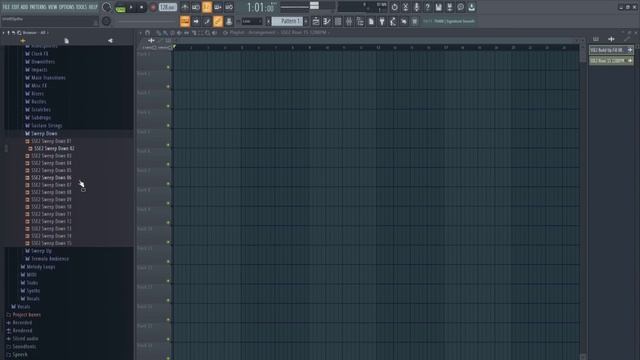640x360 pixels.
Task: Click the wrench icon in right clip panel
Action: click(627, 39)
